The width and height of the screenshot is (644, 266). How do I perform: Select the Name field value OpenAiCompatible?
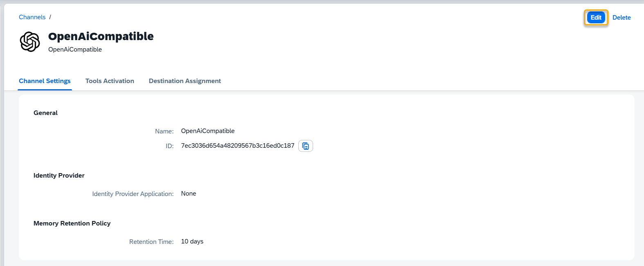pos(208,131)
